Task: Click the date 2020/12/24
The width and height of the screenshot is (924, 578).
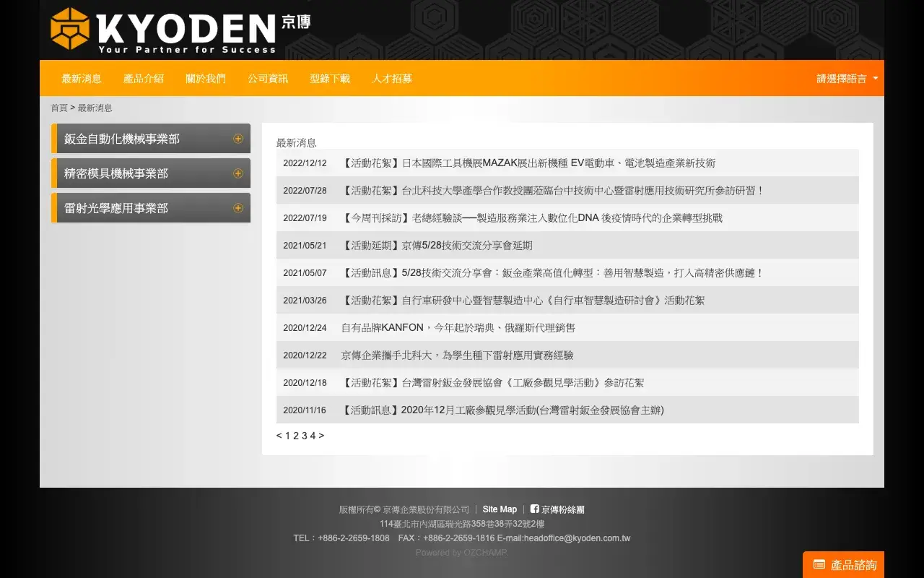Action: pos(305,328)
